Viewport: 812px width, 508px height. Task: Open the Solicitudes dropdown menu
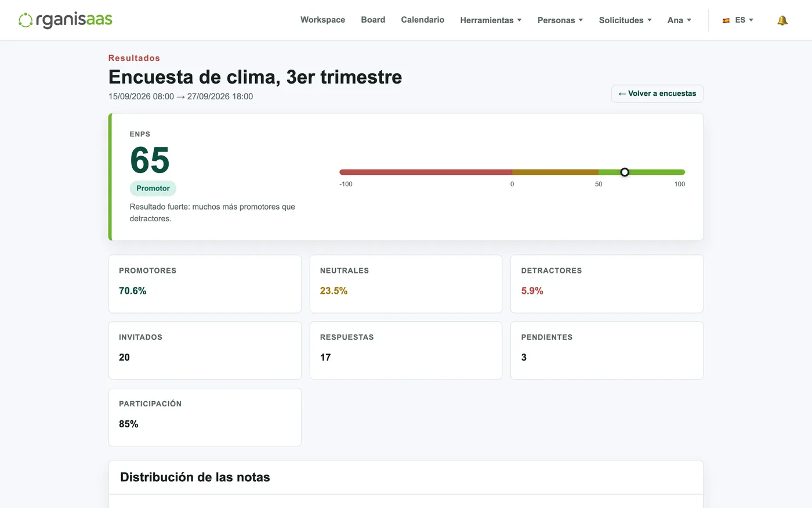[x=625, y=20]
